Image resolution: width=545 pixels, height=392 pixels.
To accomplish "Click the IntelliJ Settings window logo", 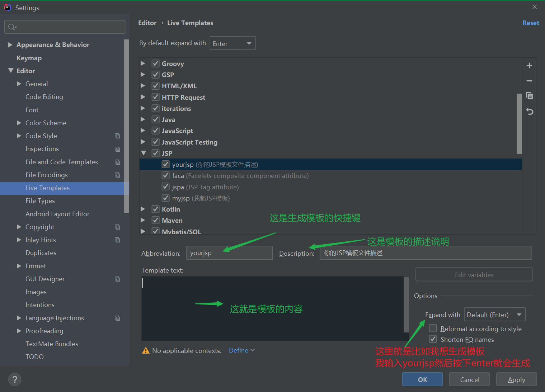I will point(8,7).
